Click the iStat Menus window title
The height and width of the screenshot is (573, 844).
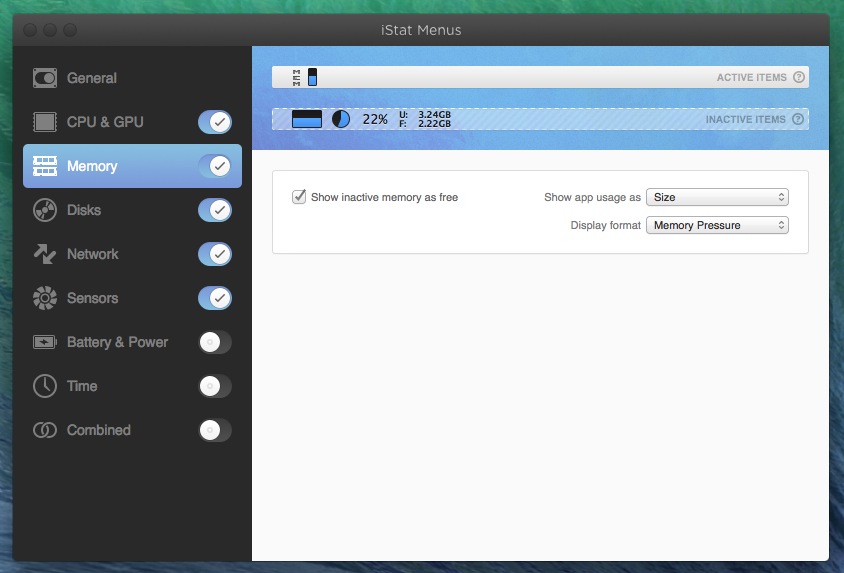(421, 30)
